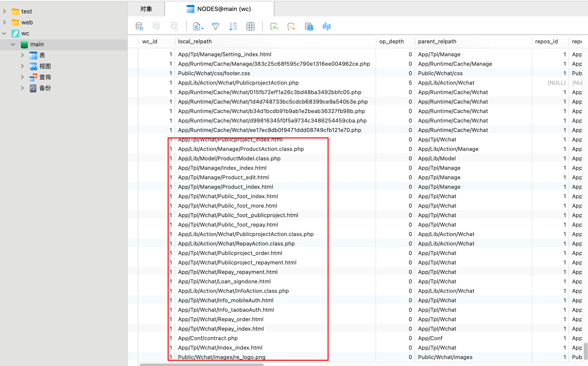Select cell App/Tpl/Wchat/Public_foot_more.html
588x366 pixels.
pyautogui.click(x=275, y=206)
